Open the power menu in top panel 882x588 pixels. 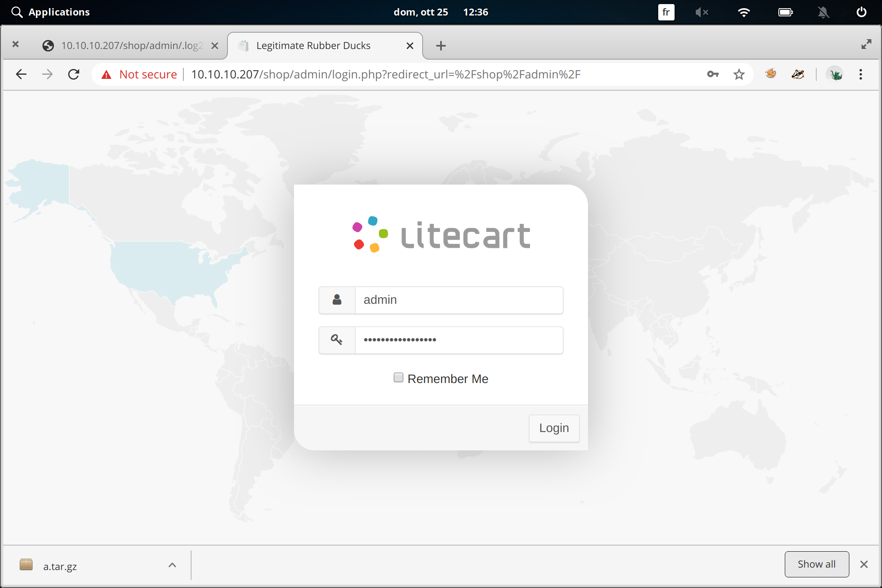(861, 12)
